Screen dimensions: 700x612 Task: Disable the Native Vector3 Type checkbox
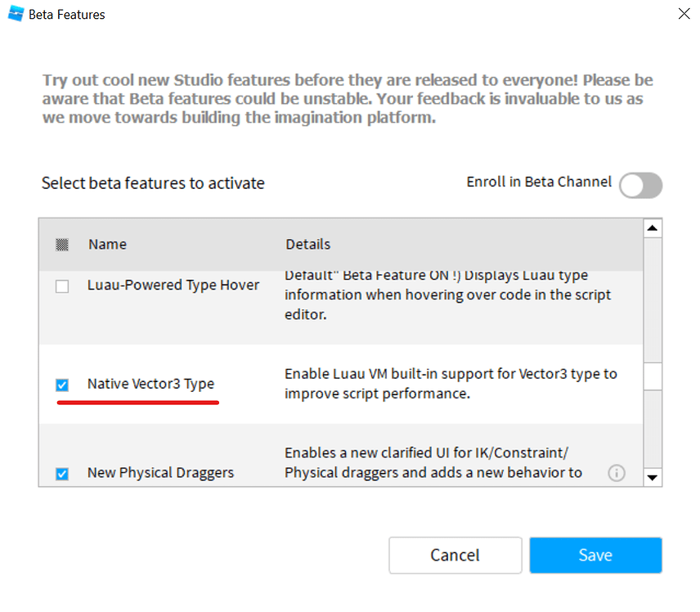tap(62, 384)
